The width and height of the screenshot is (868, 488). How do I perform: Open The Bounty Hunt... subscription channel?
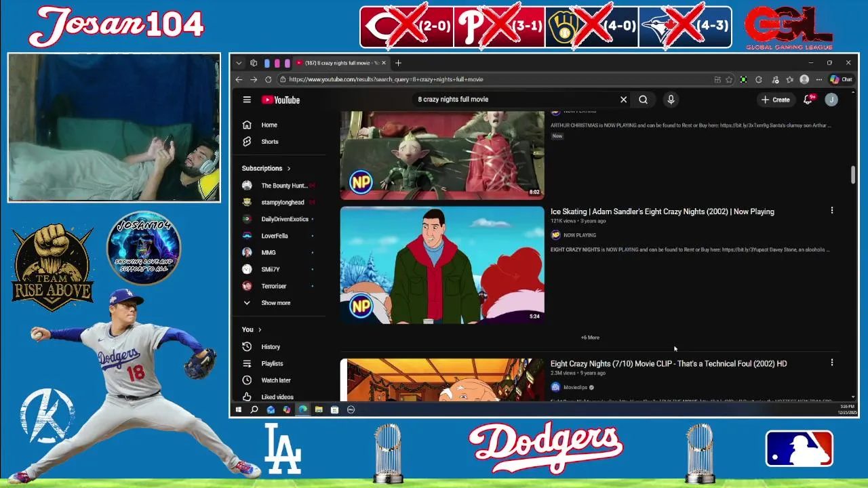point(279,186)
